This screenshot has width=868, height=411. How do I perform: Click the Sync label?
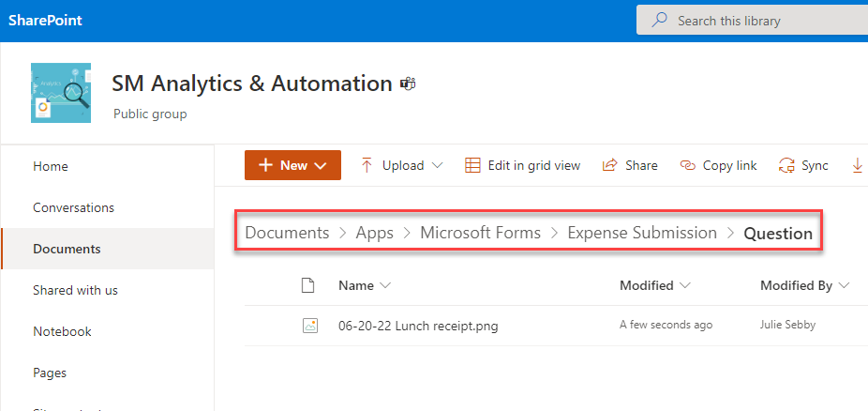tap(815, 165)
